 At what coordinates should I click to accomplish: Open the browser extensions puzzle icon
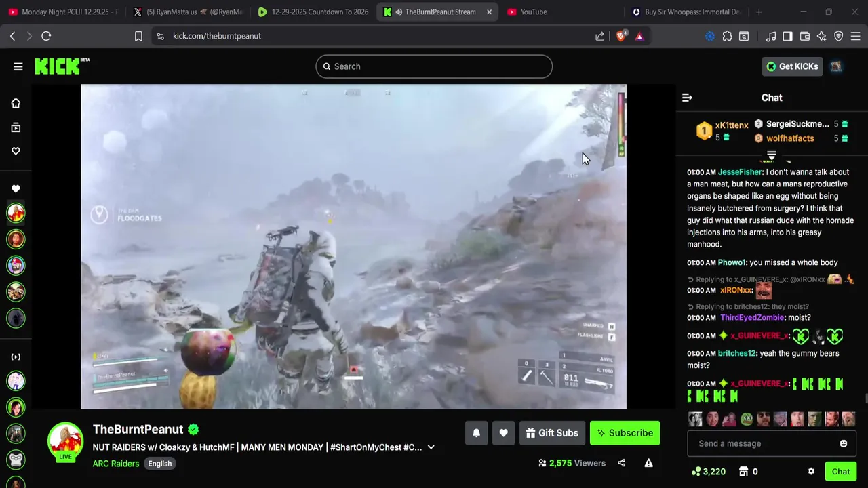click(x=728, y=36)
